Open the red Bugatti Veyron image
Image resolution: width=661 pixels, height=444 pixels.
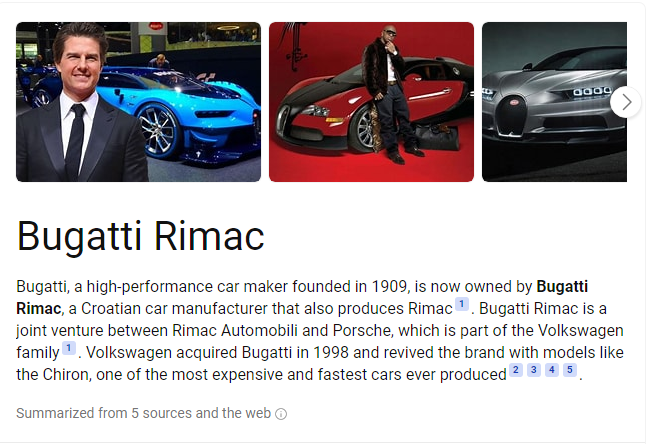click(371, 101)
